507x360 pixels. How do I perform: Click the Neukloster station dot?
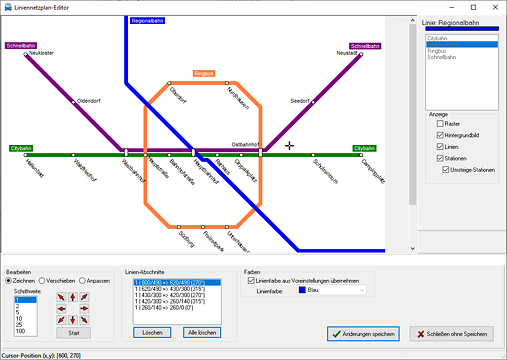pos(25,54)
